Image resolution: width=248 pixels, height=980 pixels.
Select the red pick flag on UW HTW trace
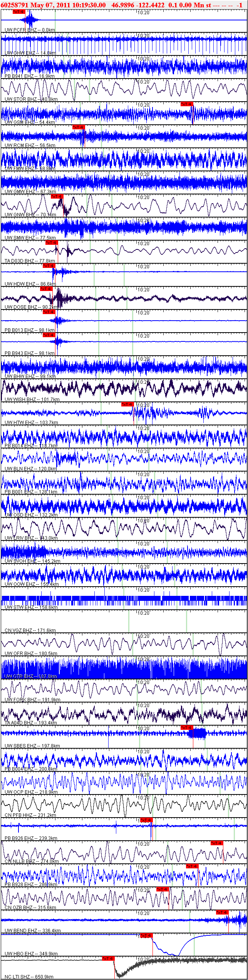[127, 405]
